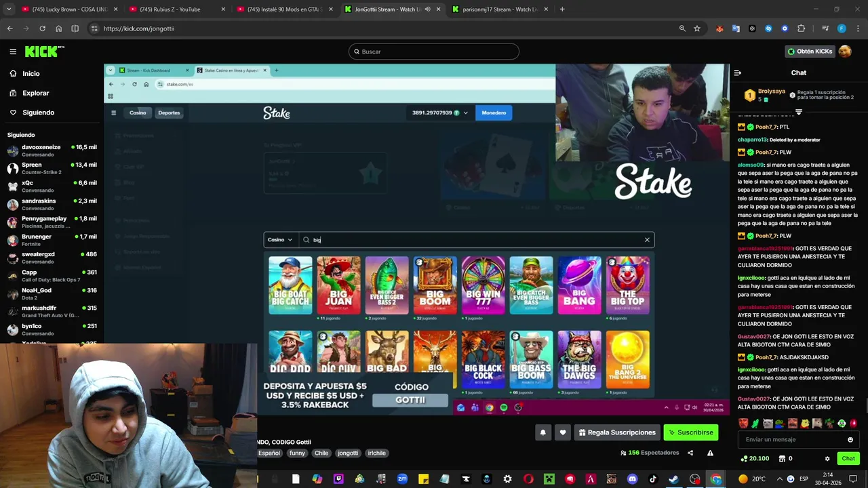Open NoaH_God channel from sidebar

52,293
